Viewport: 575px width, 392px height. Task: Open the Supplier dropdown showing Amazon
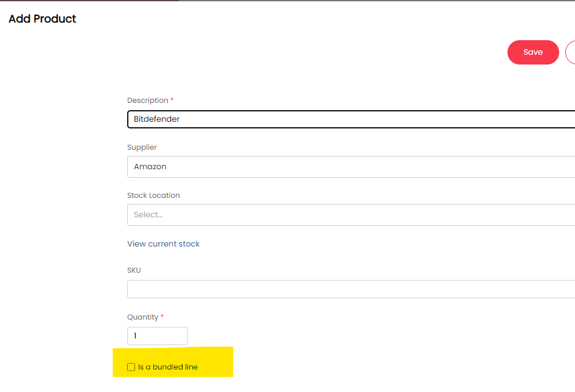[351, 167]
